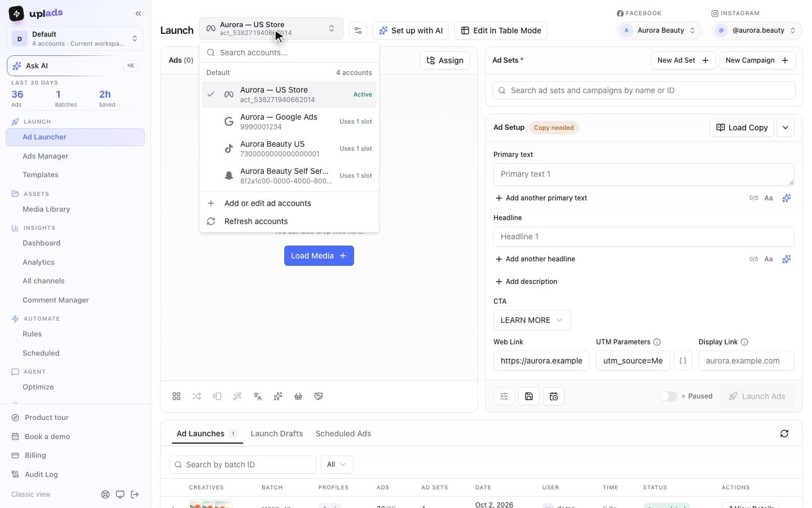
Task: Click the Aa case icon for headline
Action: tap(769, 259)
